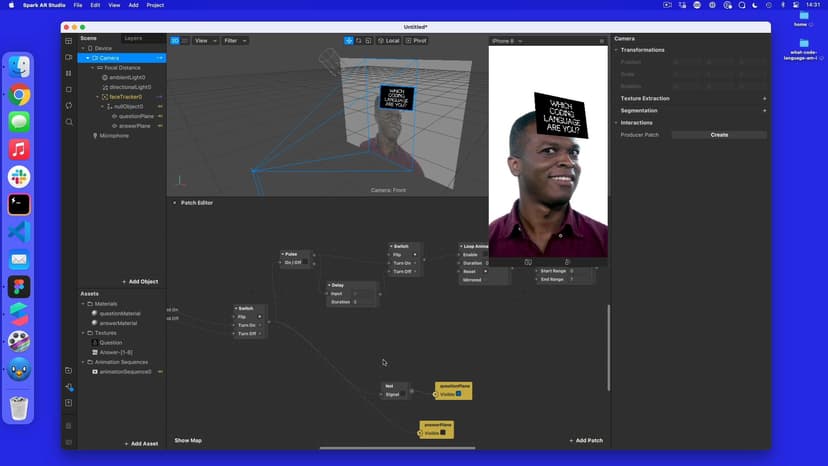Viewport: 828px width, 466px height.
Task: Open the Add menu
Action: 134,5
